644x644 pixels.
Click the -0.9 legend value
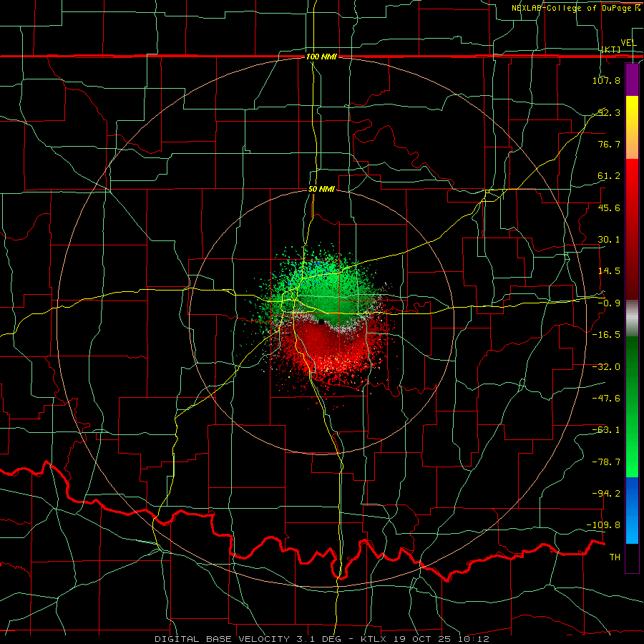click(x=609, y=303)
